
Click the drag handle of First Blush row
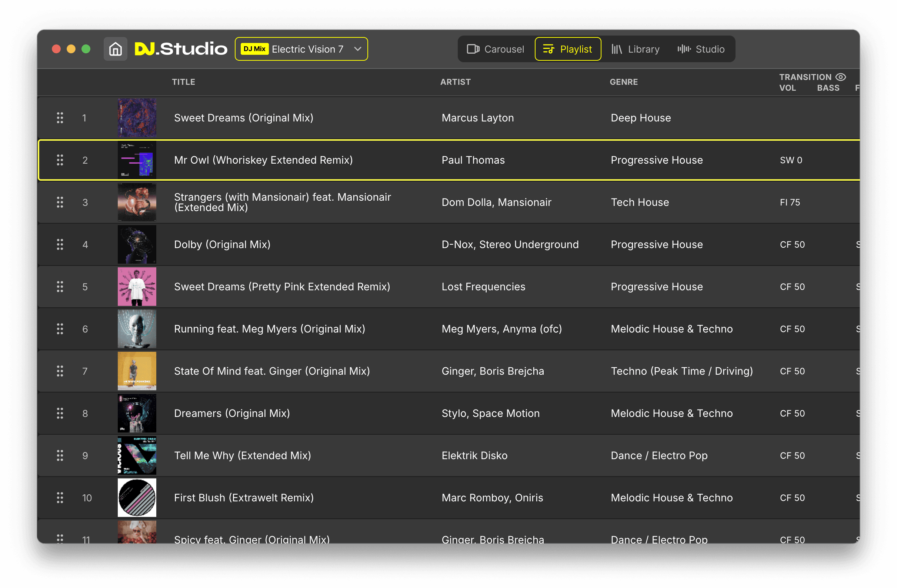(60, 498)
